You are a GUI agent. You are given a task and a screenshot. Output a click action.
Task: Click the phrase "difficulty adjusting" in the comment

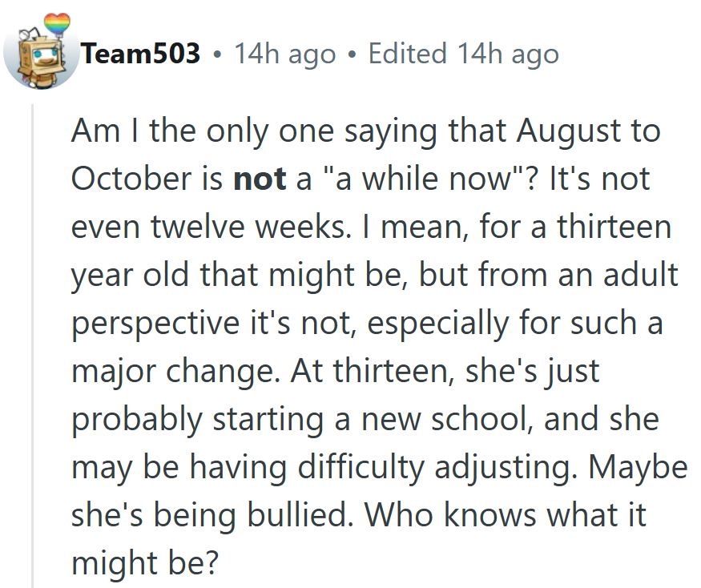437,468
